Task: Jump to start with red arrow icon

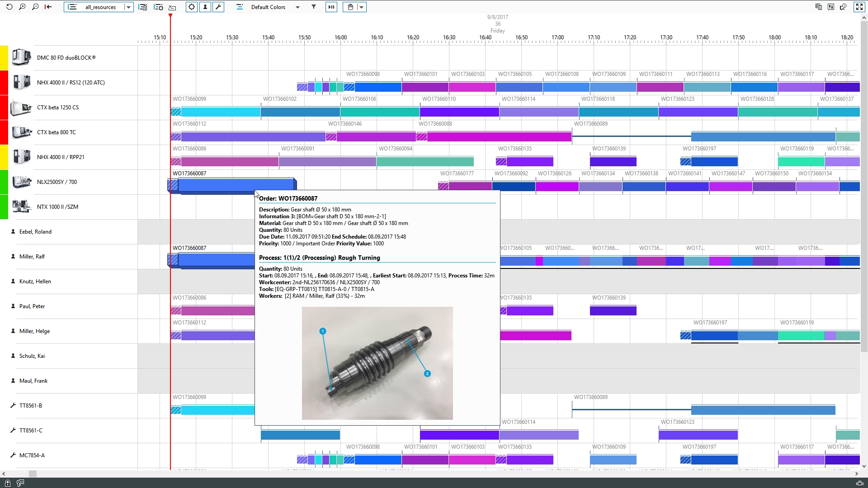Action: point(48,7)
